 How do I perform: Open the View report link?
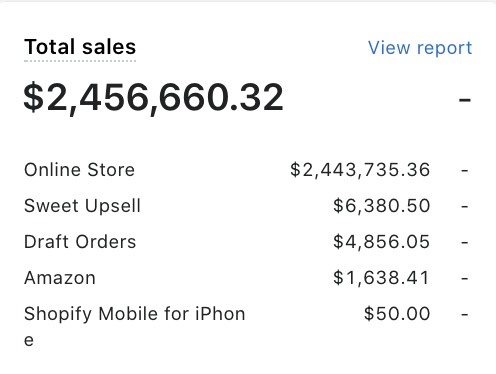coord(420,47)
